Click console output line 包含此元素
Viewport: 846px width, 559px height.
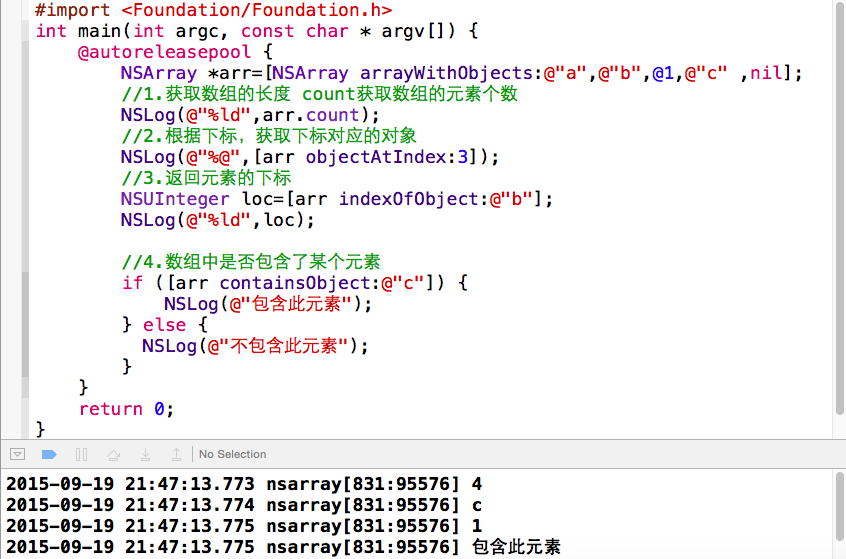click(x=283, y=547)
